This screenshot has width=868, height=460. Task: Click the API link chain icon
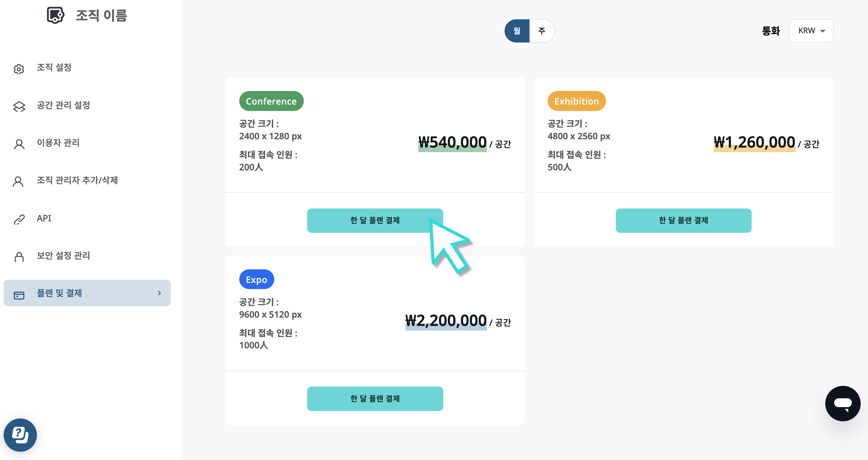(19, 219)
